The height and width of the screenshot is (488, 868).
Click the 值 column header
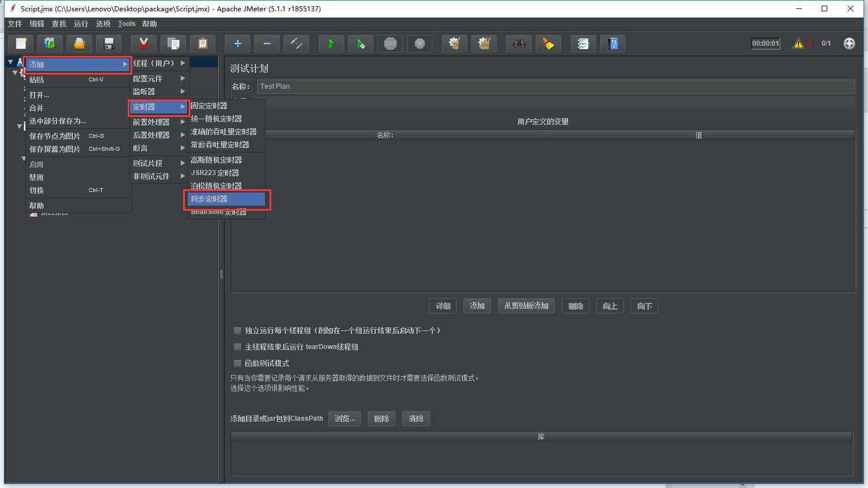click(x=699, y=135)
